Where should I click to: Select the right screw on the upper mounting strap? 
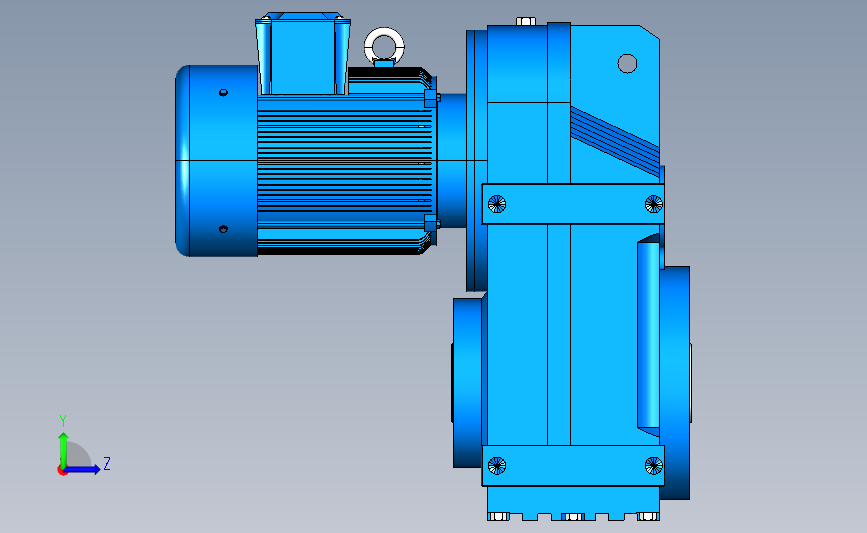[654, 204]
